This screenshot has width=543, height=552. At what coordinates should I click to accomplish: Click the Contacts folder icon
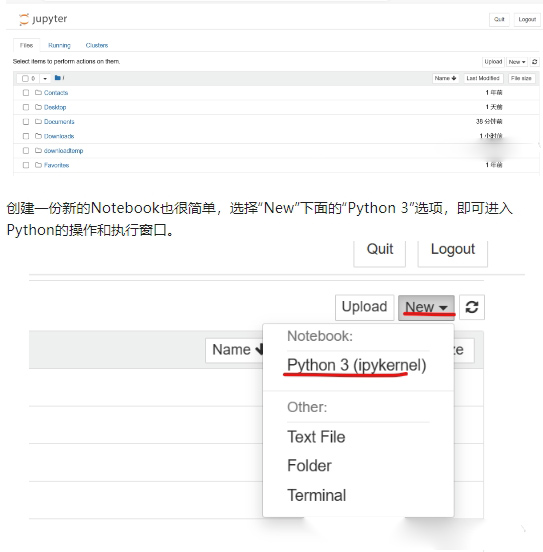tap(38, 93)
